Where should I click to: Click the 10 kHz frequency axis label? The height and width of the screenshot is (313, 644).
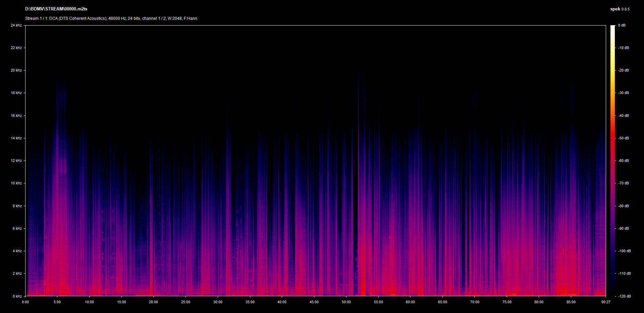16,183
